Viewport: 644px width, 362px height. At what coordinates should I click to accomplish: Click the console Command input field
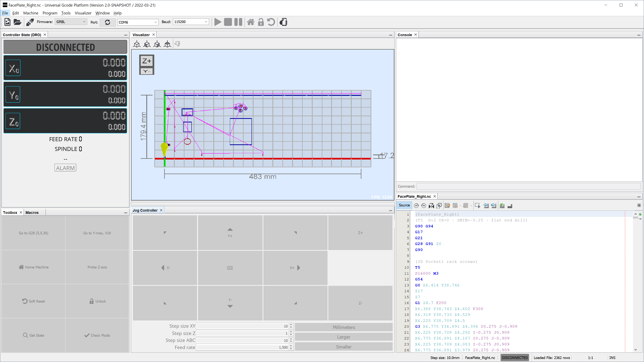pyautogui.click(x=528, y=186)
